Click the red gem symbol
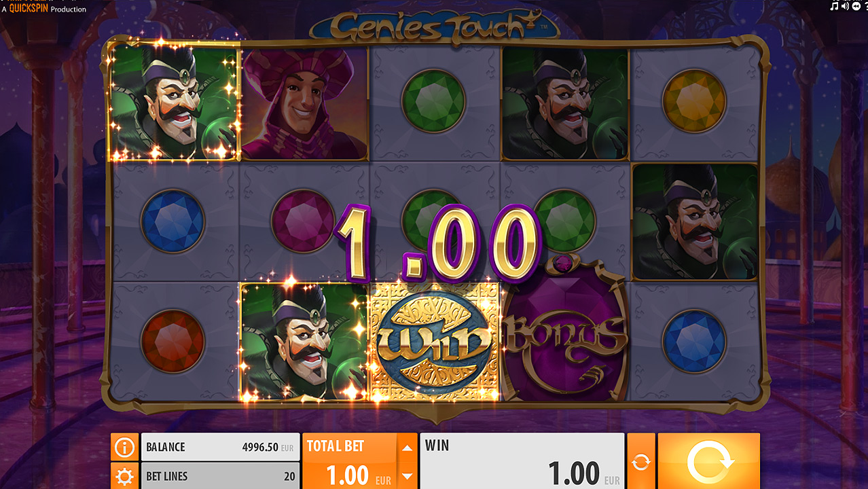The width and height of the screenshot is (868, 489). pos(173,342)
